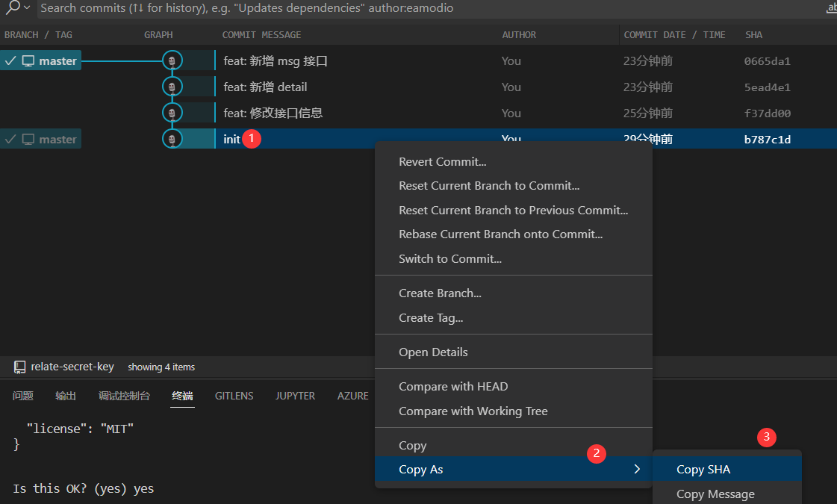Click the COMMIT DATE / TIME column header
The image size is (837, 504).
[x=674, y=34]
